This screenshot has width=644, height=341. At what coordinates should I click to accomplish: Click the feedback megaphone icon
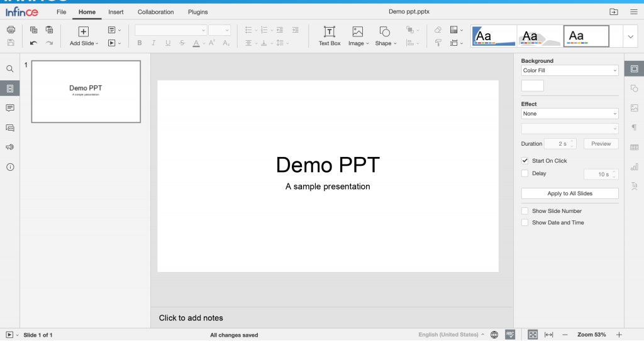click(10, 147)
